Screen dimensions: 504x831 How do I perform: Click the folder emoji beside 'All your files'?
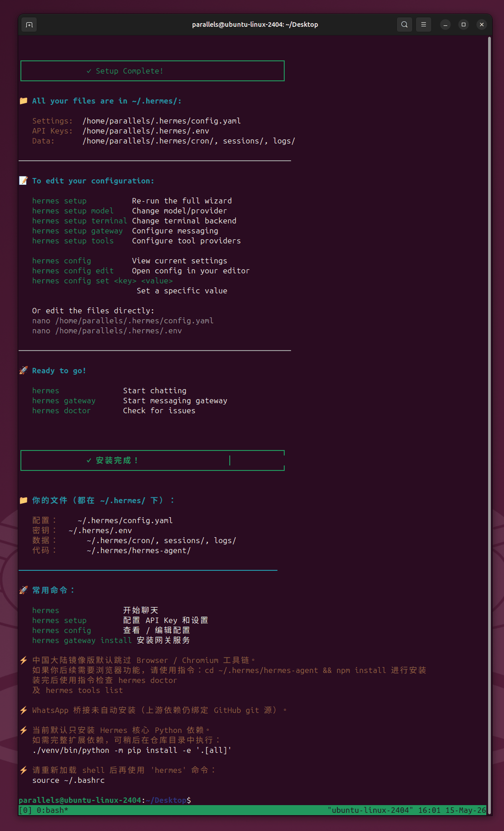click(24, 101)
